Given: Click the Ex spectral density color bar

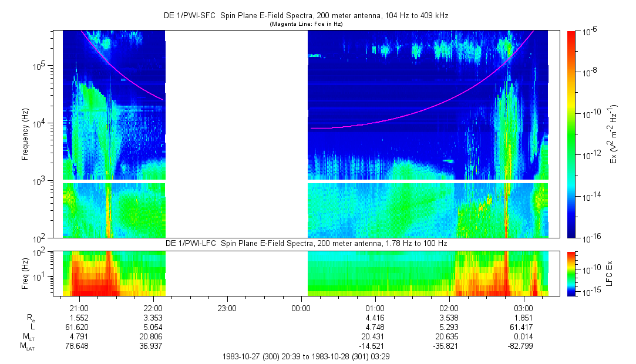Looking at the screenshot, I should [571, 134].
